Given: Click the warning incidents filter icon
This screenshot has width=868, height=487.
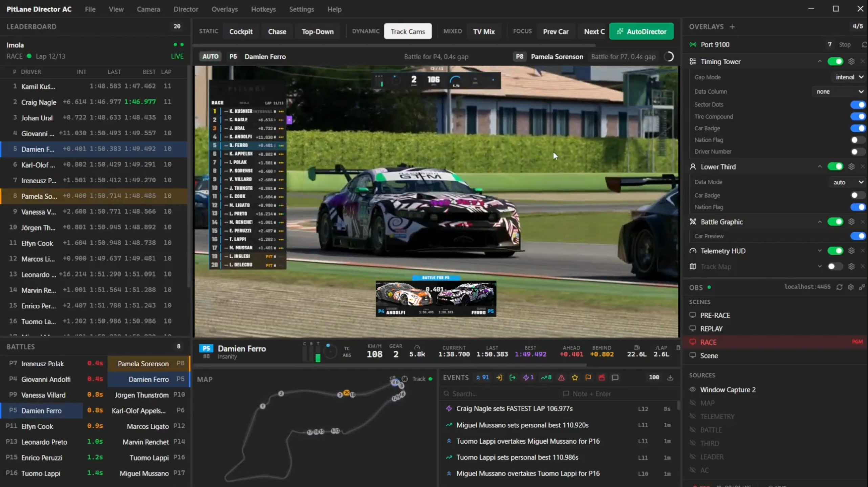Looking at the screenshot, I should pos(561,377).
